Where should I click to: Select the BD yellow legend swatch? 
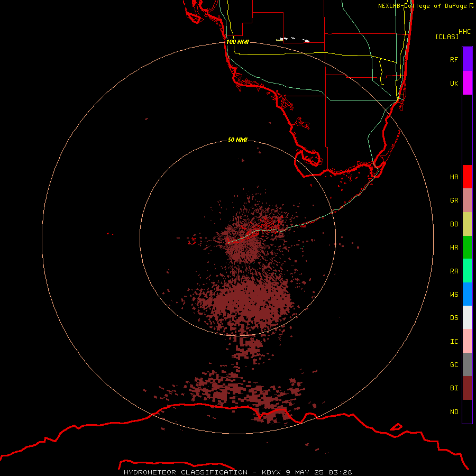pos(467,224)
